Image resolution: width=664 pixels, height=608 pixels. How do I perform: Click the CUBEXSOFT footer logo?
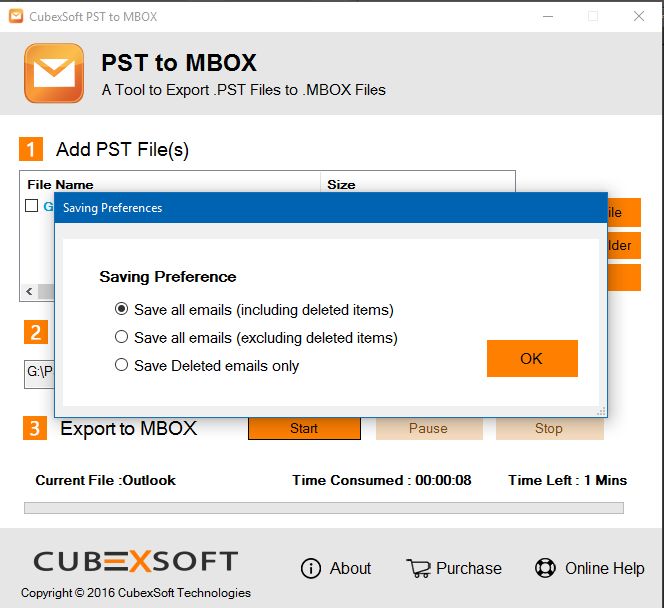tap(136, 561)
